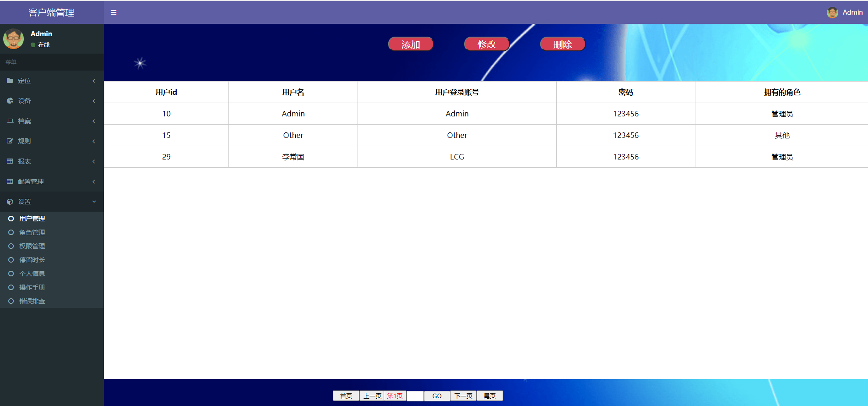Image resolution: width=868 pixels, height=406 pixels.
Task: Click the page number input field
Action: point(415,396)
